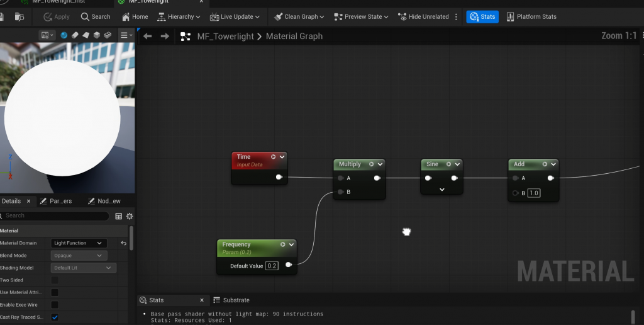Select sphere preview mesh icon
Viewport: 644px width, 325px height.
64,35
